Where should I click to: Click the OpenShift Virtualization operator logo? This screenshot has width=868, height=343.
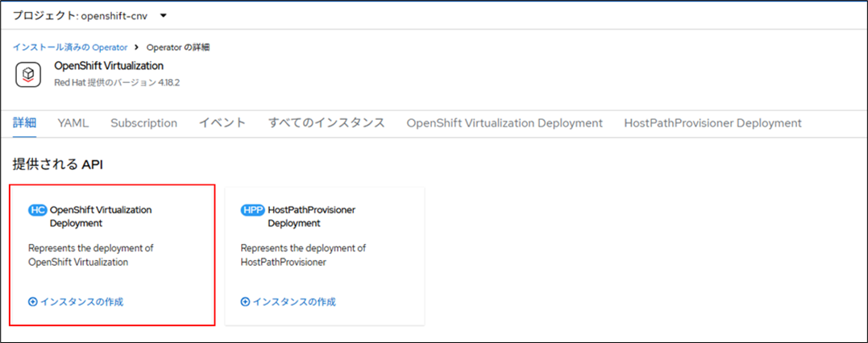coord(28,74)
